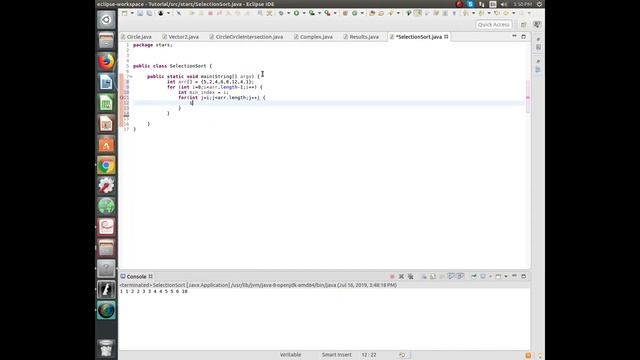
Task: Click the Coverage launch toolbar icon
Action: pyautogui.click(x=312, y=13)
